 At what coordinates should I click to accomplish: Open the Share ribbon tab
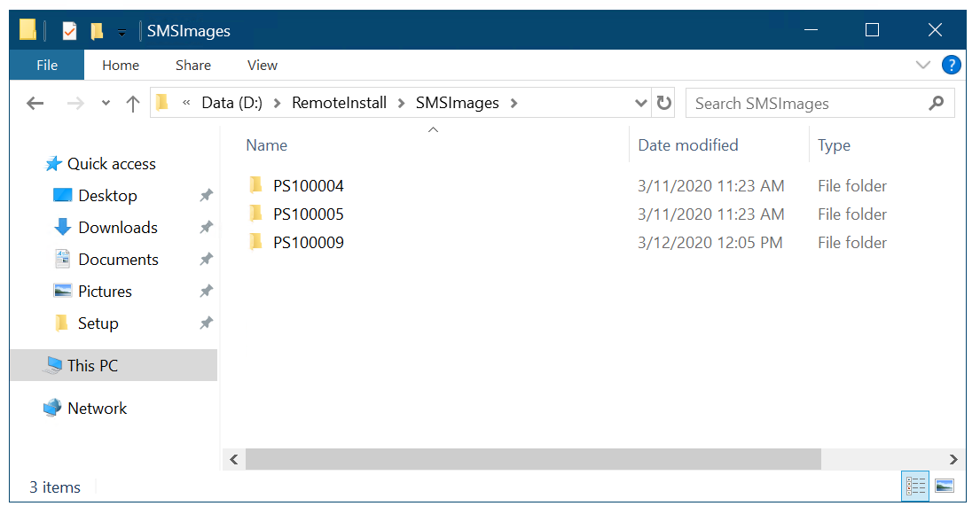pyautogui.click(x=193, y=65)
